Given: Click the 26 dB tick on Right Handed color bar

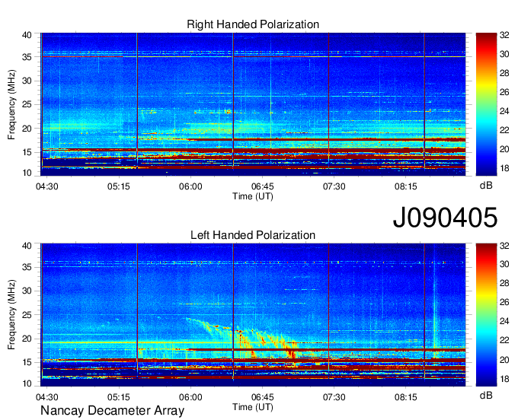Looking at the screenshot, I should [504, 92].
